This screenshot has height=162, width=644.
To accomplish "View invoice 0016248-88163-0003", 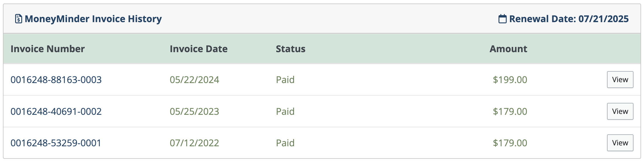I will click(x=620, y=80).
